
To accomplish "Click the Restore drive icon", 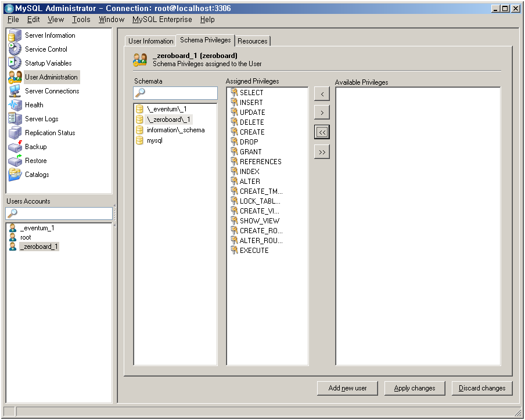I will coord(15,161).
